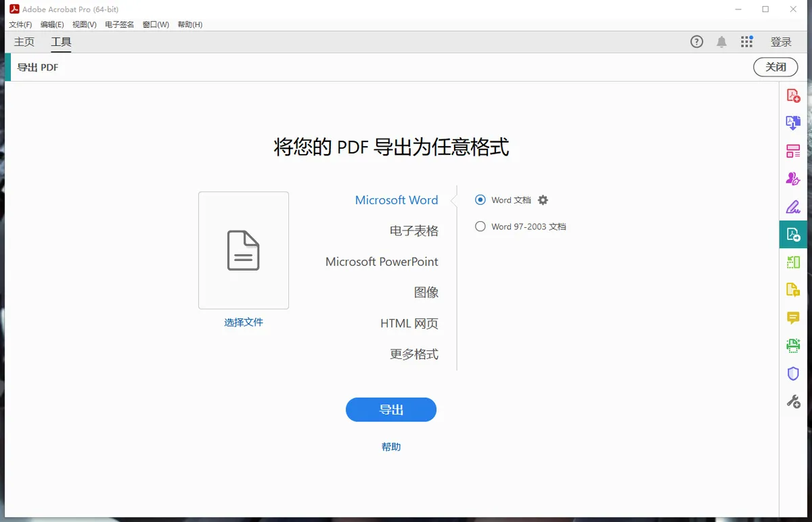
Task: Open the green Scan & OCR icon
Action: click(x=793, y=346)
